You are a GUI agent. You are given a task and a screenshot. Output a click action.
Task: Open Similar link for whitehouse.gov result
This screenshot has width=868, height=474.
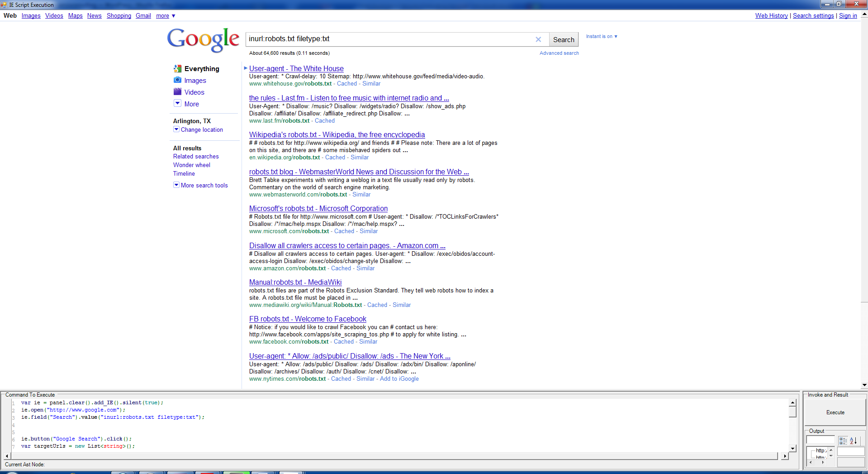click(371, 84)
